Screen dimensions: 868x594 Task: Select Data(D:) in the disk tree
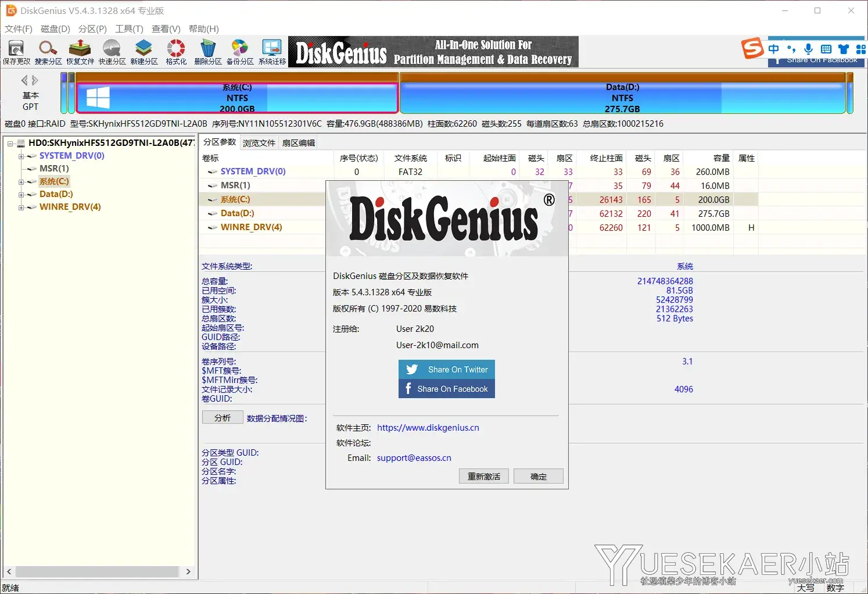pos(56,194)
